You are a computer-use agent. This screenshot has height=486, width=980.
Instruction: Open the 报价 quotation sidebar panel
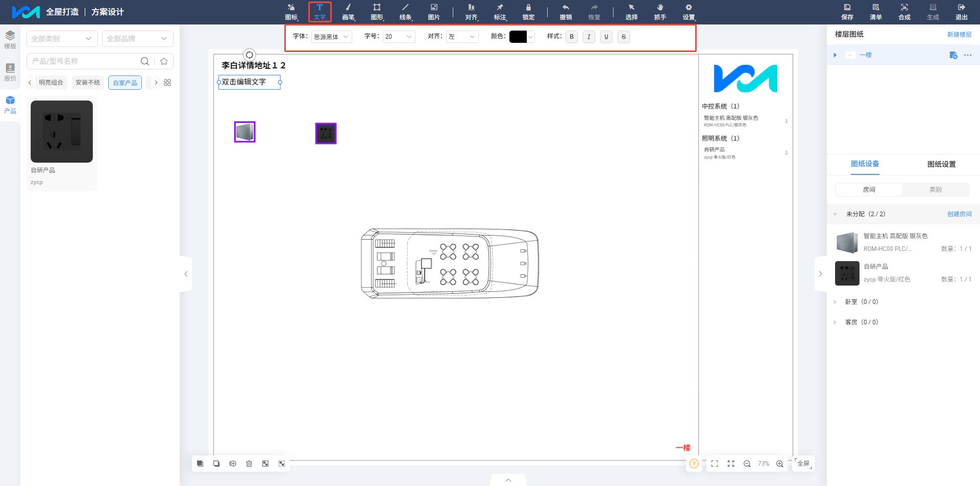click(10, 72)
